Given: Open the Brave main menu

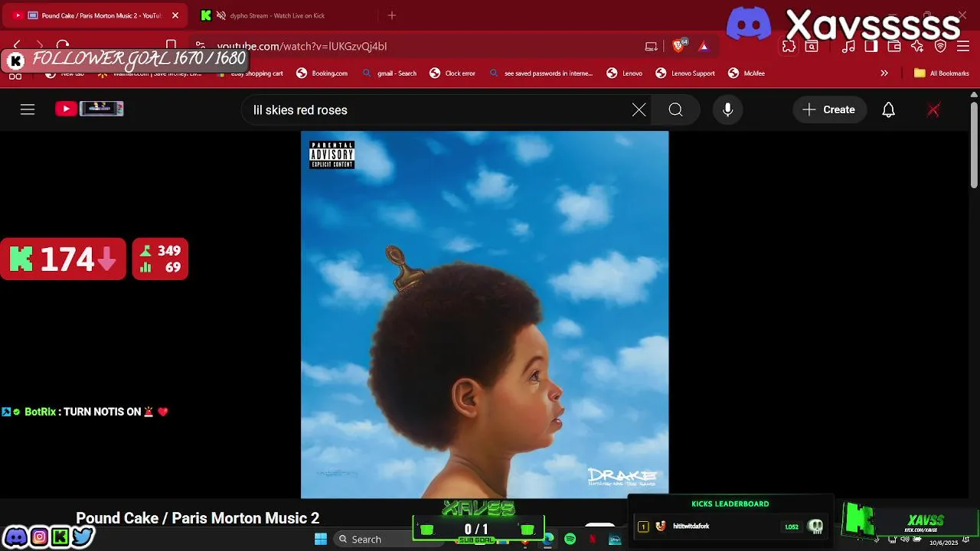Looking at the screenshot, I should pos(963,47).
